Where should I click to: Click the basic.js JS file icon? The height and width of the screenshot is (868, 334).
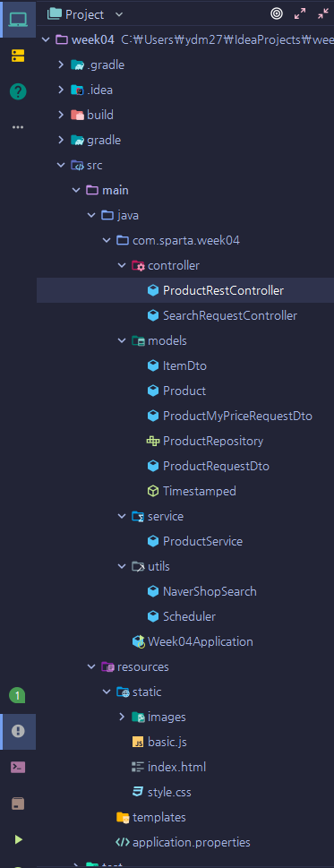point(138,743)
